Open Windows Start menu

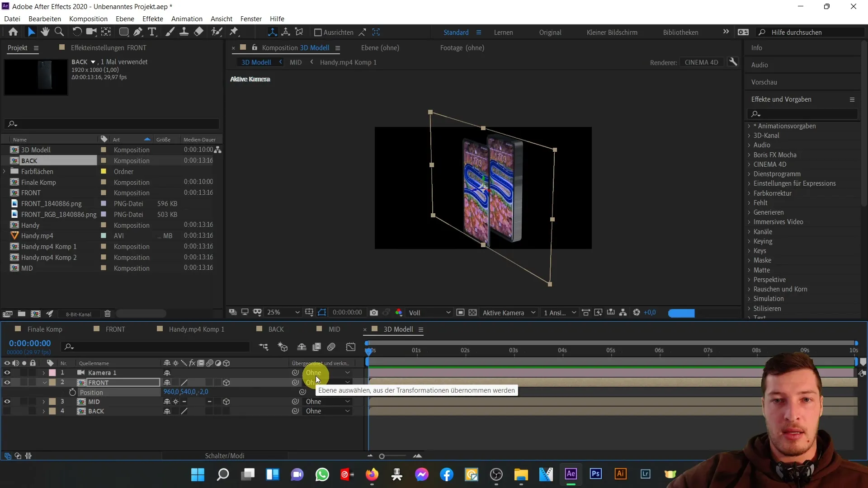click(198, 474)
